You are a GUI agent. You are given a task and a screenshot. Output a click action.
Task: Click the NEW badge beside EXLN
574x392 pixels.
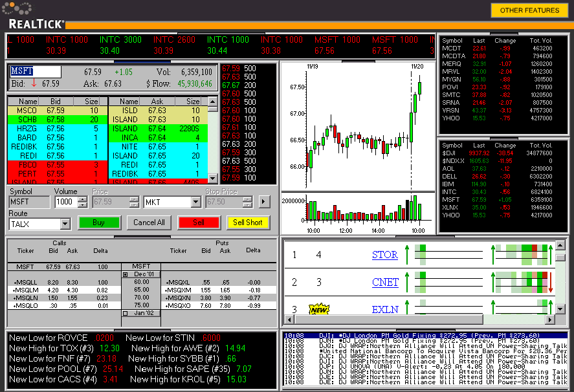(319, 309)
